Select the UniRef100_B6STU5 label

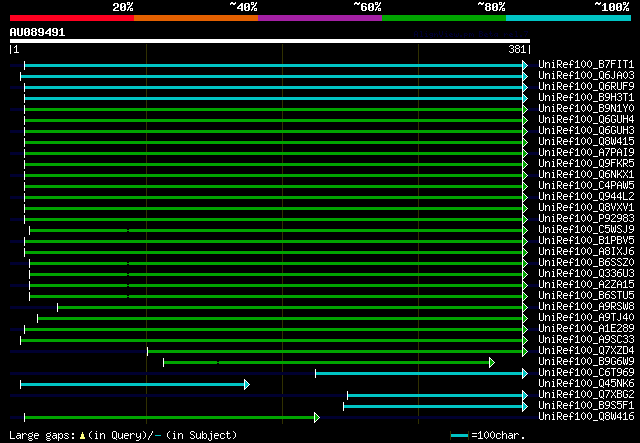[x=586, y=296]
